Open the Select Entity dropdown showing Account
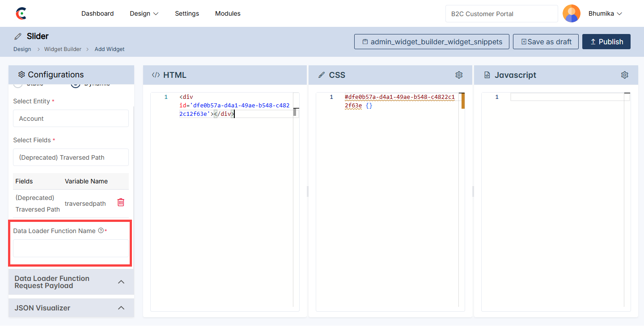 point(71,119)
